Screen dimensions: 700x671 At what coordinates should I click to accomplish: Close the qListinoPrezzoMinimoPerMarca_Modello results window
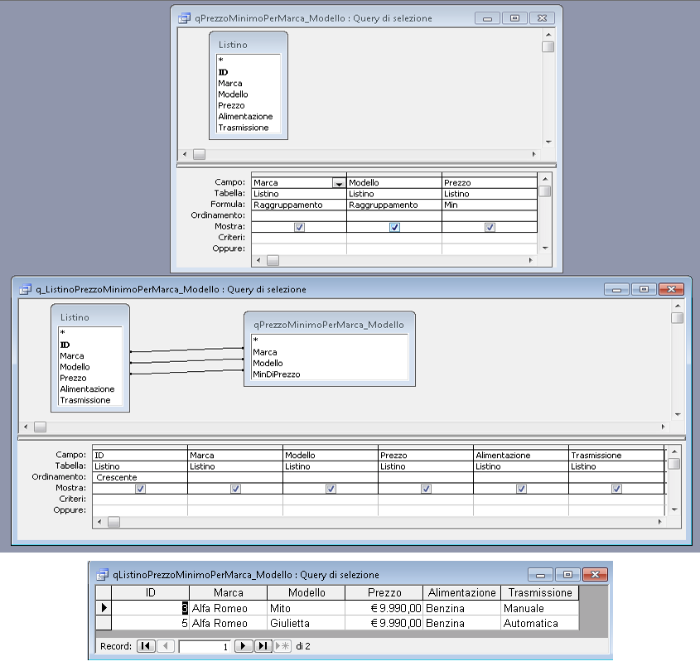[595, 575]
